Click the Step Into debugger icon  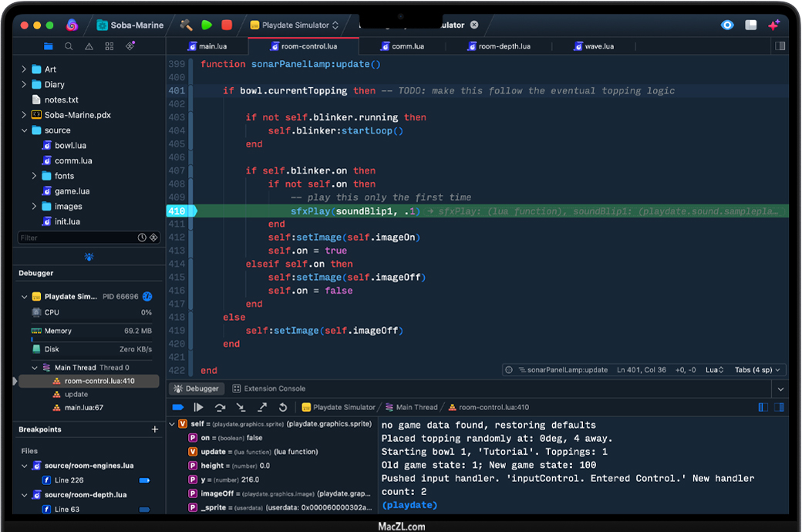point(241,407)
